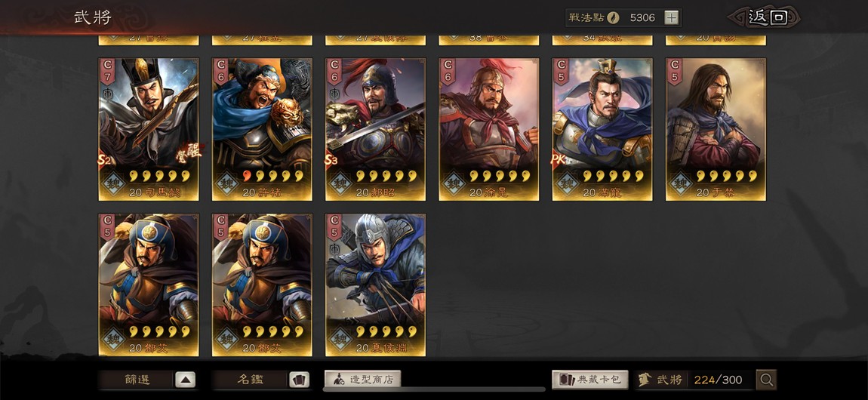Click the card deck icon beside 名鑑
Image resolution: width=868 pixels, height=400 pixels.
point(297,380)
